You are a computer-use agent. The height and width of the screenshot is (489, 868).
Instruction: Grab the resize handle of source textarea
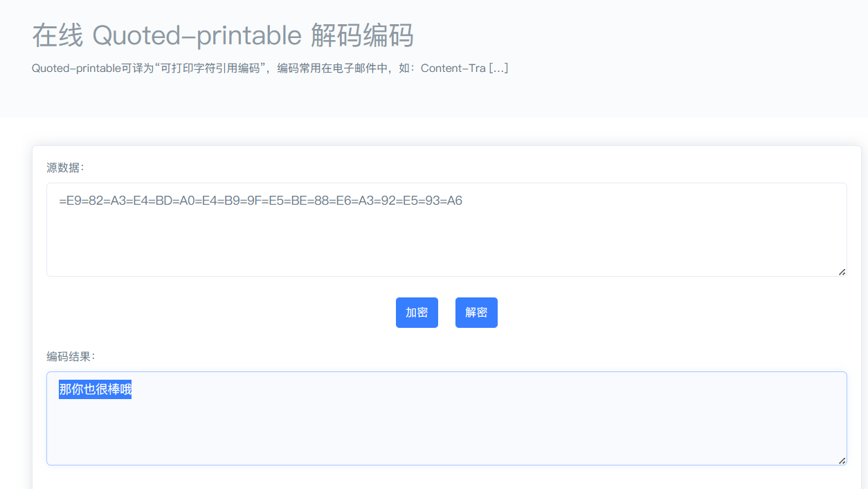[x=842, y=272]
